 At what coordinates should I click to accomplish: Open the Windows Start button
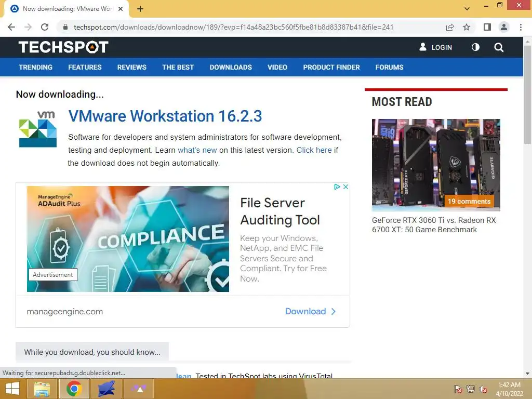(x=12, y=389)
